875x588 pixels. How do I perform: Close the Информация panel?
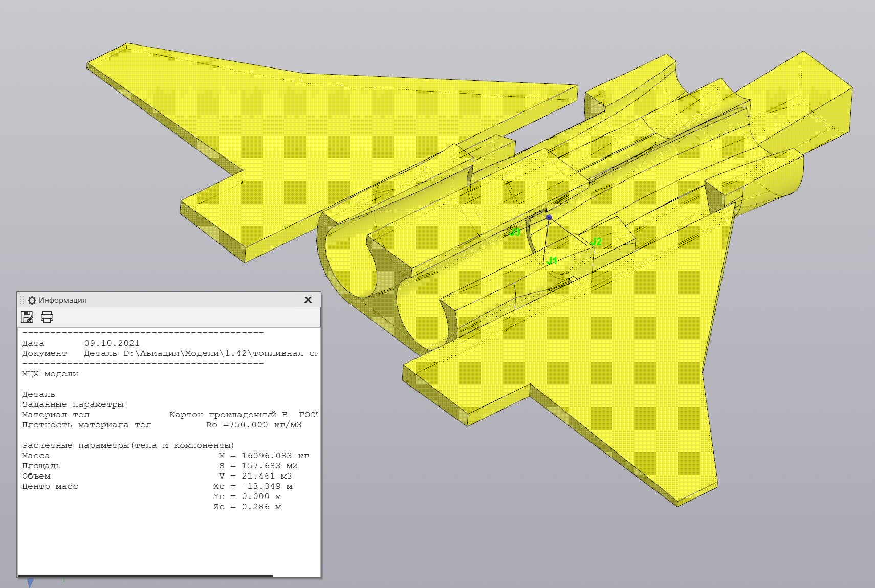pyautogui.click(x=308, y=300)
